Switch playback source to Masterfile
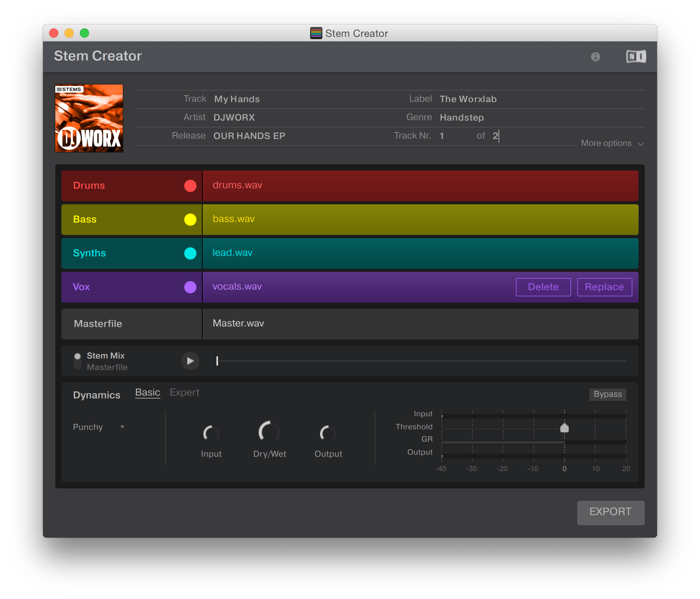This screenshot has height=599, width=700. (x=107, y=367)
